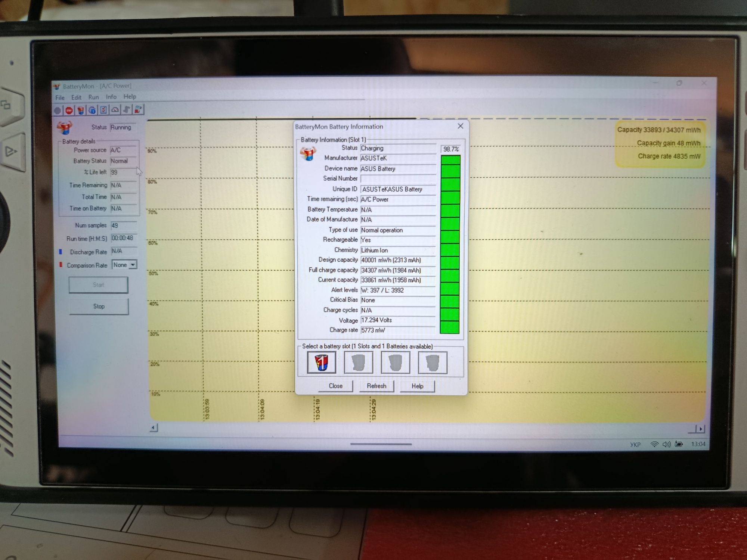Click the graph's left scroll arrow
The image size is (747, 560).
[154, 428]
